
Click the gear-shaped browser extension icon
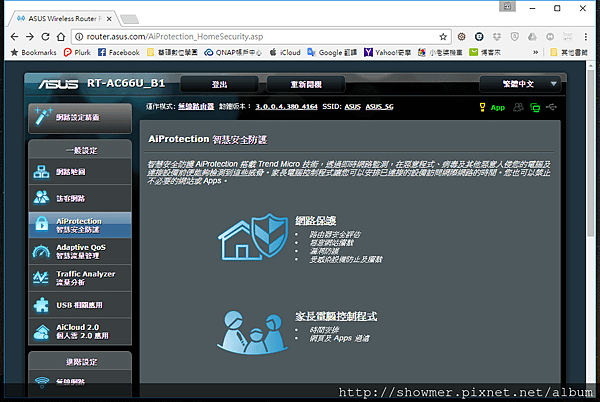pos(461,37)
